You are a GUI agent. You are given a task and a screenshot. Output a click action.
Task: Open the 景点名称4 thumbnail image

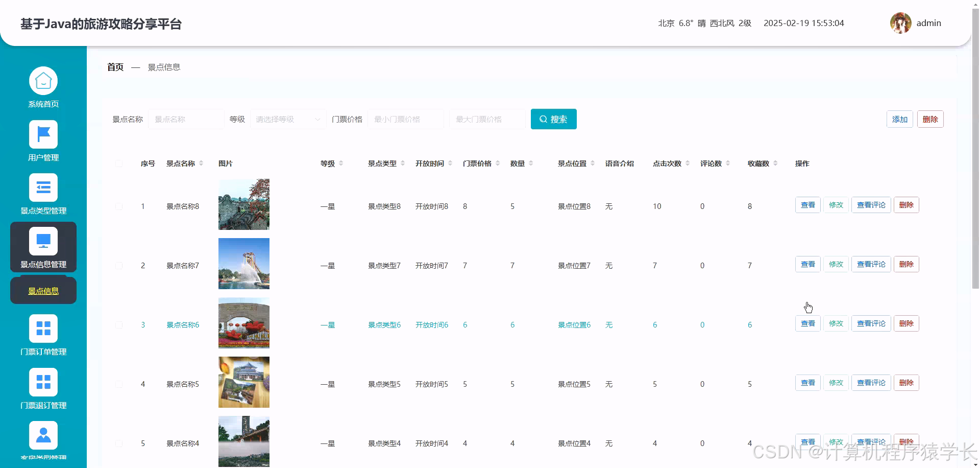click(x=244, y=441)
